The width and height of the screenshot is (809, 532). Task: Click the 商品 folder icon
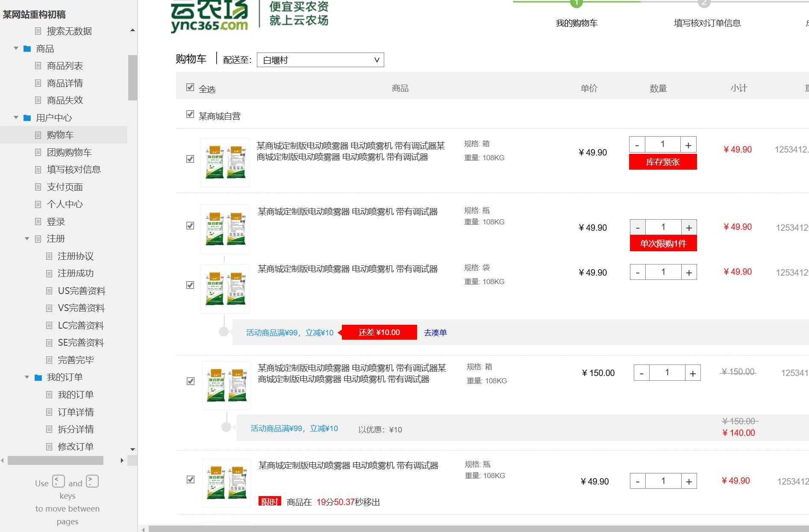click(26, 49)
